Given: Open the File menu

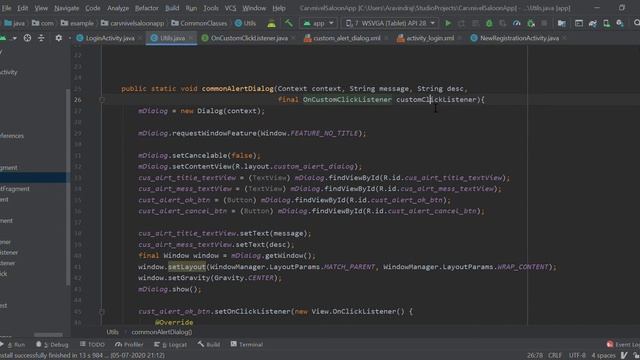Looking at the screenshot, I should click(6, 8).
